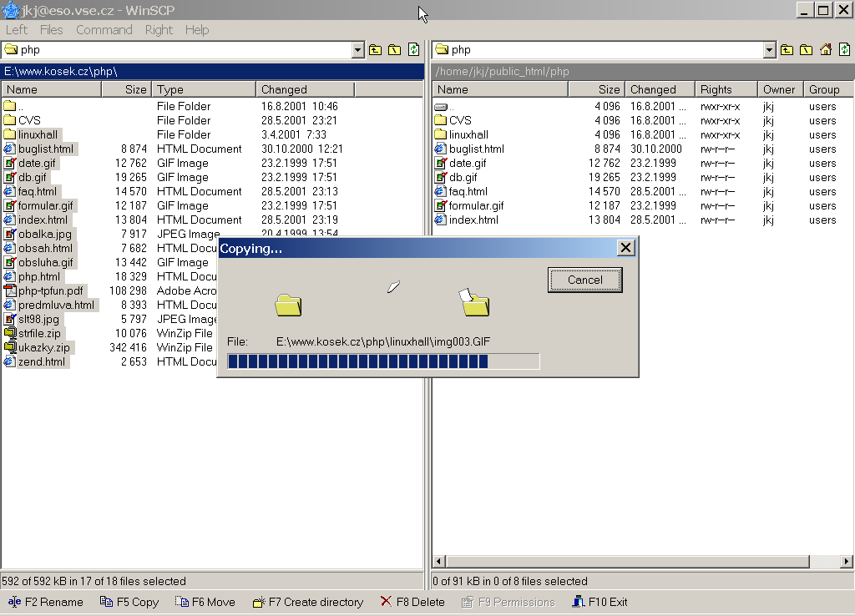
Task: Sort left panel by Name column
Action: 51,89
